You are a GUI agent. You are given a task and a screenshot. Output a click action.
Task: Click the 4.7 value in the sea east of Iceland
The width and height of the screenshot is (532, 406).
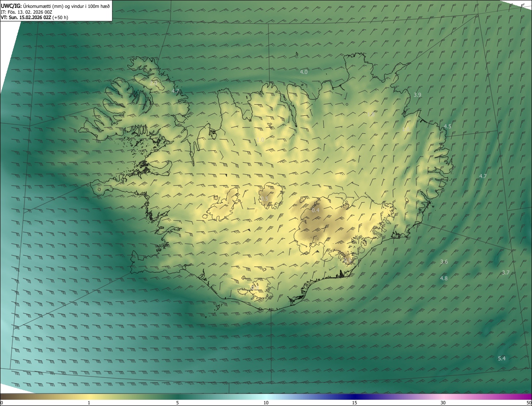tap(483, 176)
